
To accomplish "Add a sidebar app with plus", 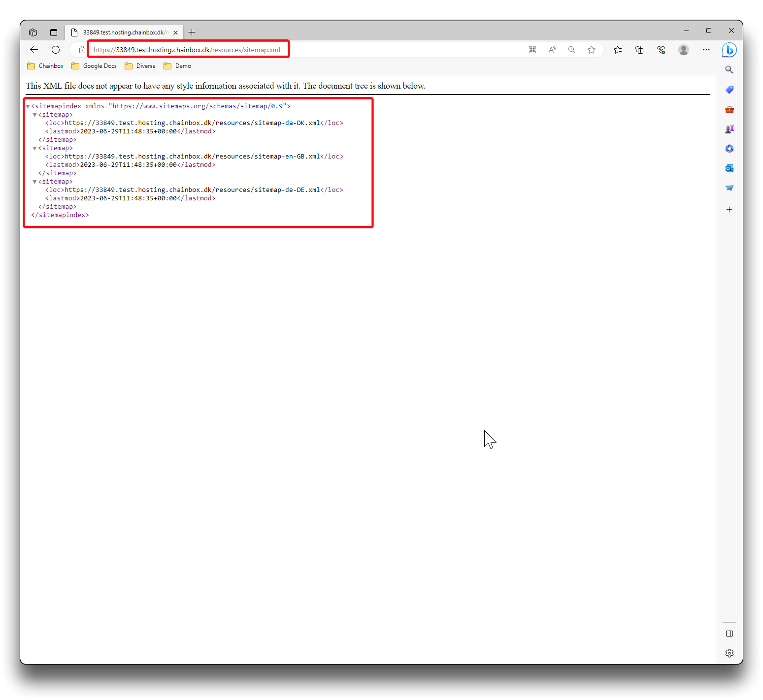I will coord(730,210).
